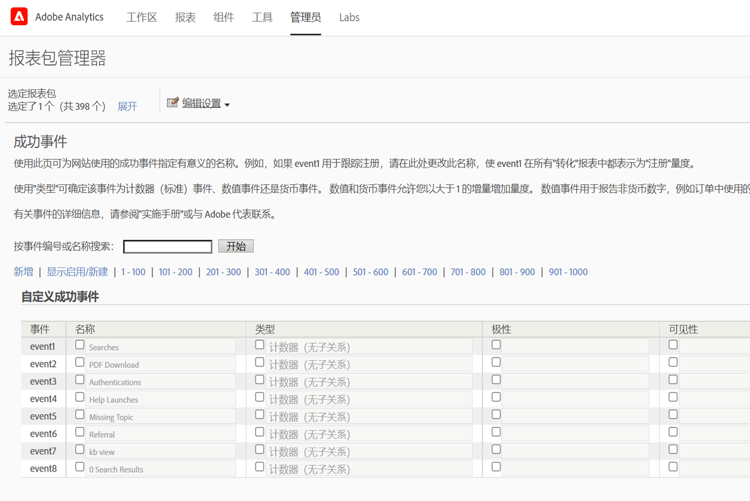Click the 新增 link
This screenshot has width=750, height=501.
click(x=23, y=272)
